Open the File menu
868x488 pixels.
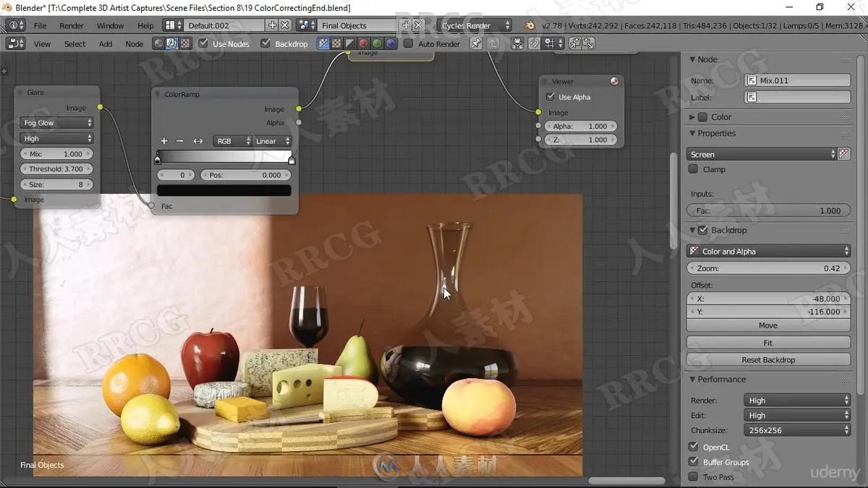[x=40, y=25]
